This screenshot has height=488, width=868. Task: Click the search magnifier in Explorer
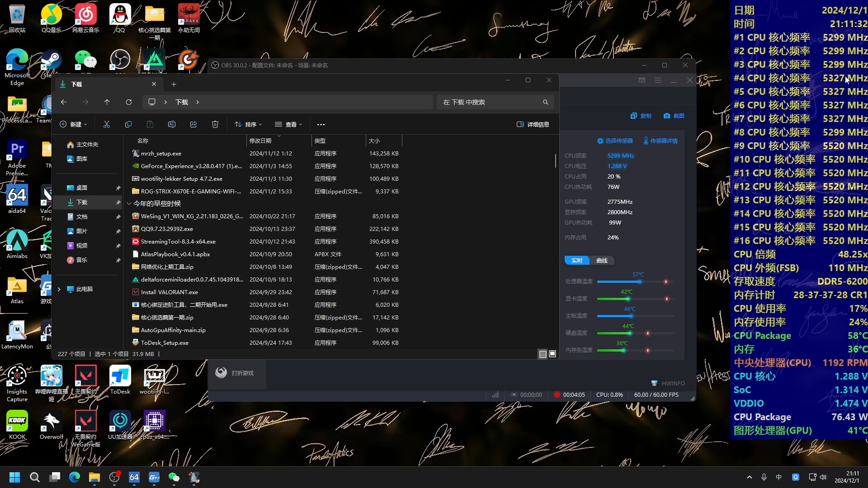tap(546, 102)
